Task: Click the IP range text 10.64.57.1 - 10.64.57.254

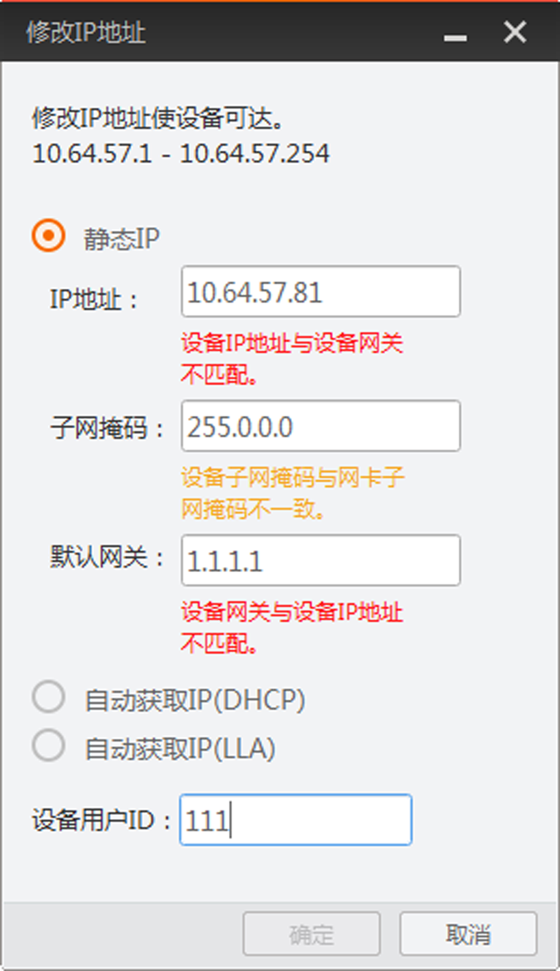Action: [180, 154]
